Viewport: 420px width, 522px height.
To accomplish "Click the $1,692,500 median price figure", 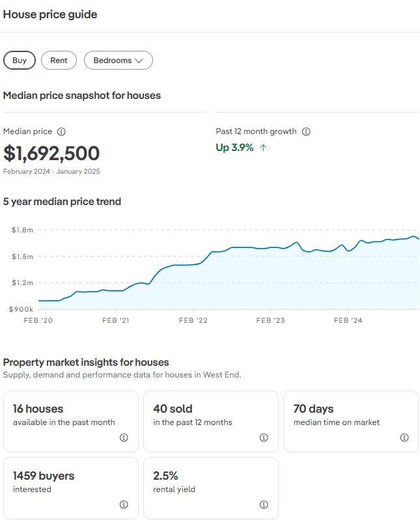I will (51, 154).
